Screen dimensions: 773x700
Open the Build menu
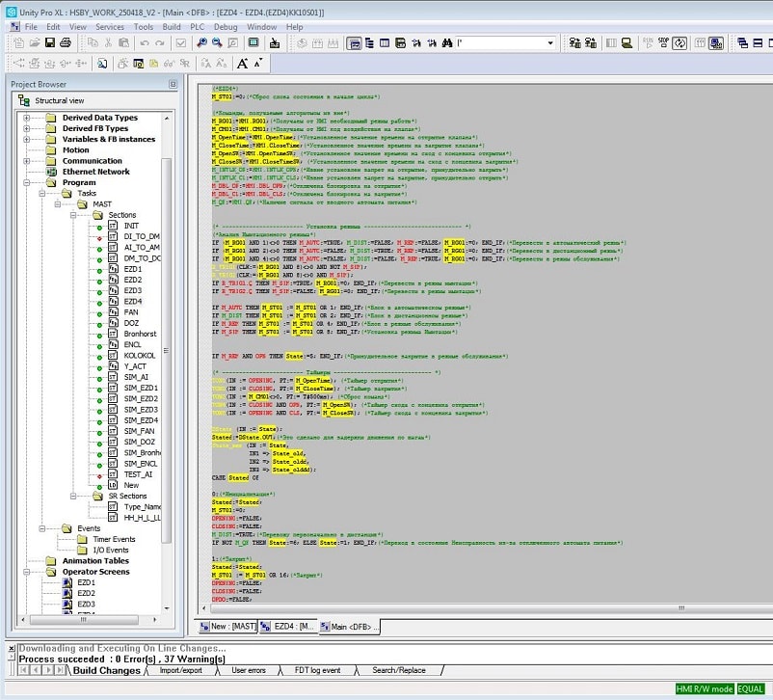coord(172,27)
